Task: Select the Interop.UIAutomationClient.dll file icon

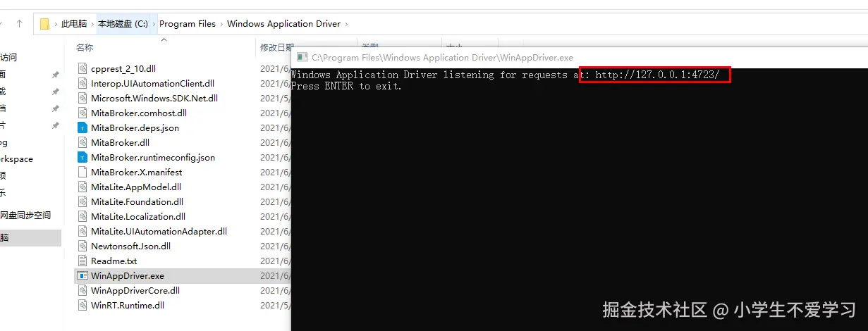Action: tap(82, 83)
